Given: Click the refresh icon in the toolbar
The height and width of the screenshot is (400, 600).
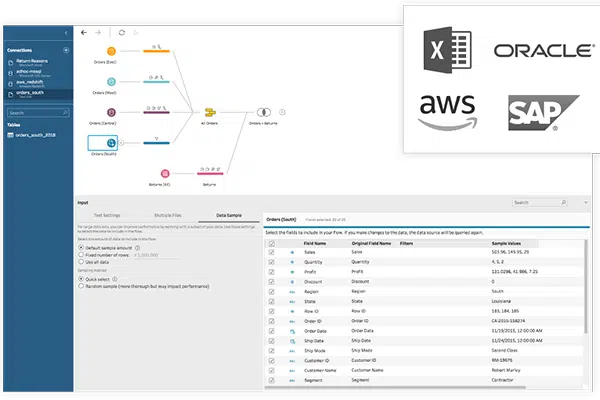Looking at the screenshot, I should [122, 33].
